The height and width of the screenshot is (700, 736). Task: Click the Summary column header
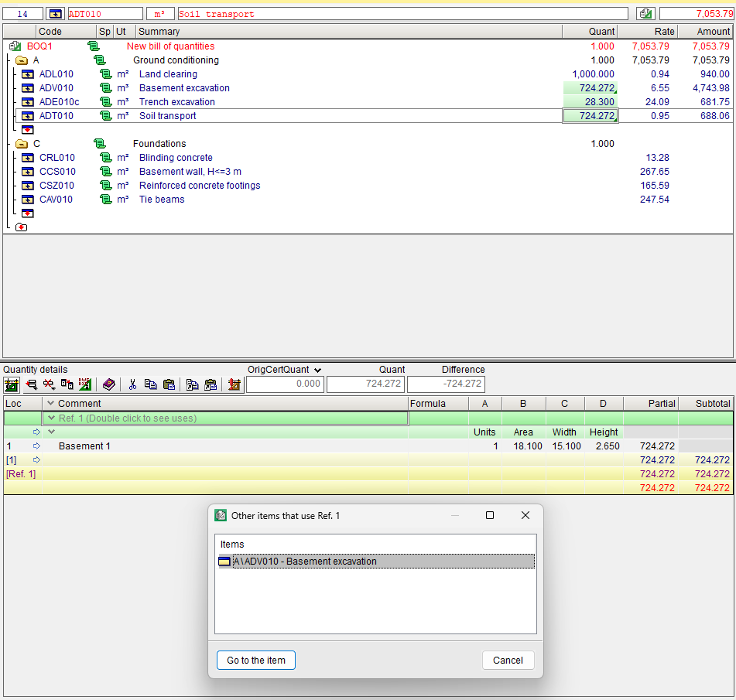click(349, 32)
